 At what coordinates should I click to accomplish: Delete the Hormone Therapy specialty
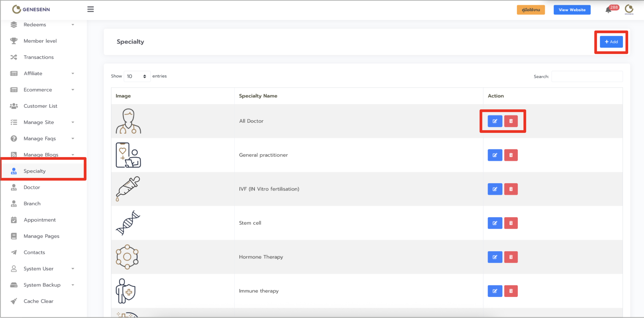[511, 257]
